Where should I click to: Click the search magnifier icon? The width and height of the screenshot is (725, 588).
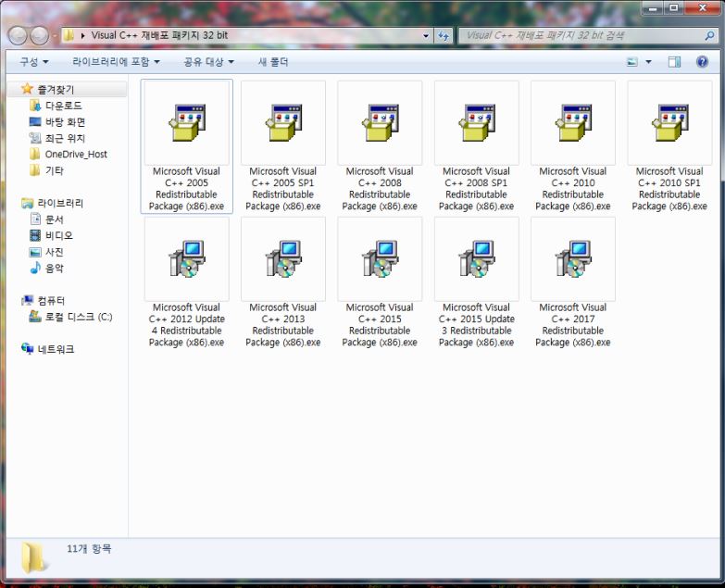pyautogui.click(x=709, y=35)
